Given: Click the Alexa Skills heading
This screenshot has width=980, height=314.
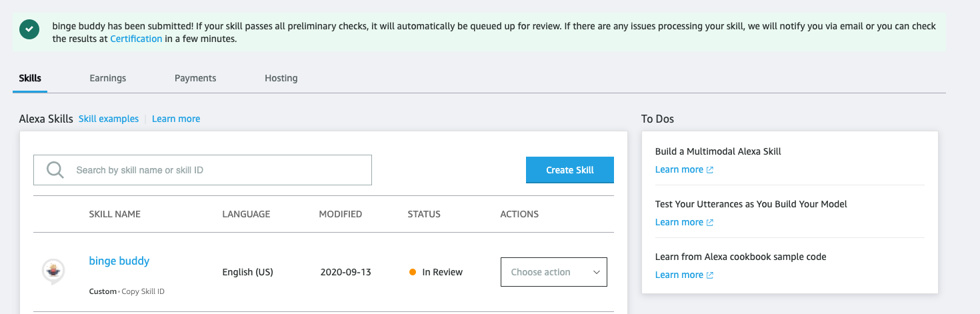Looking at the screenshot, I should coord(46,119).
